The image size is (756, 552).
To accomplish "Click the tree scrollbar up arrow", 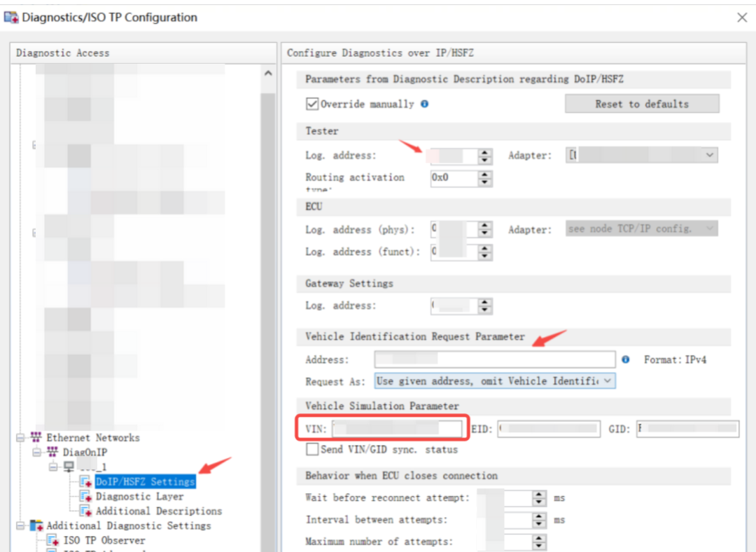I will 268,74.
